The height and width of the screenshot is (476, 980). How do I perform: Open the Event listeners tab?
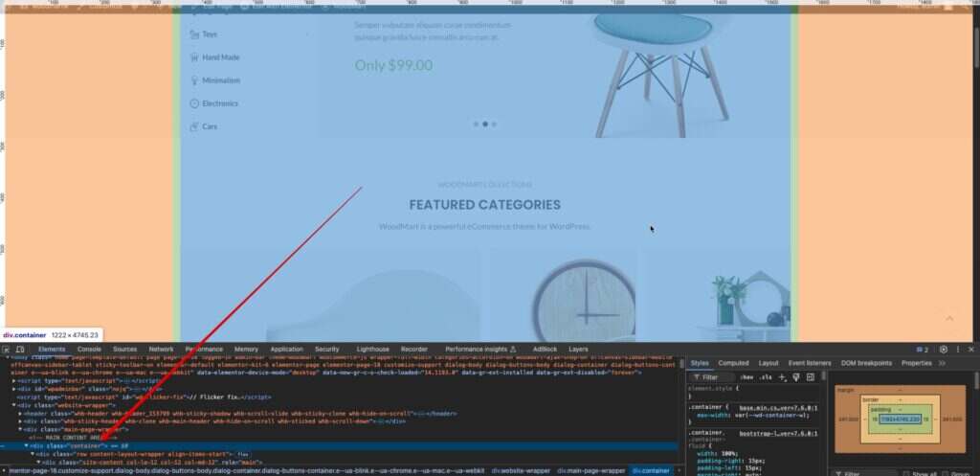point(810,363)
